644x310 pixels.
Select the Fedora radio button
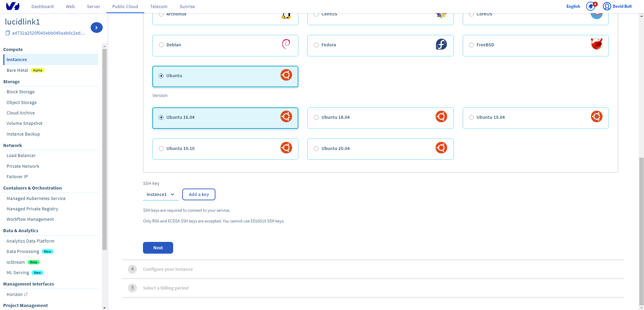pyautogui.click(x=316, y=45)
